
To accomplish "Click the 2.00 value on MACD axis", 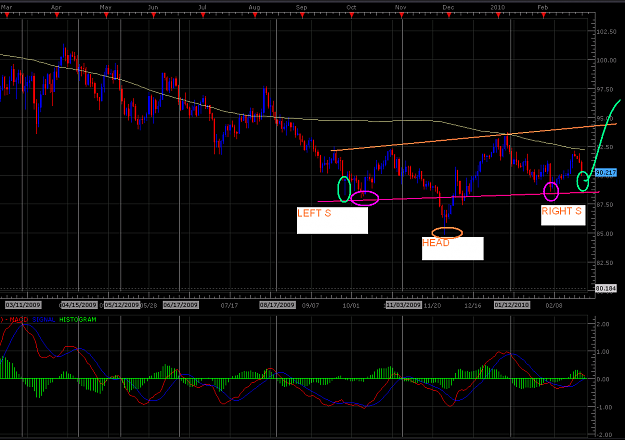I will 604,324.
